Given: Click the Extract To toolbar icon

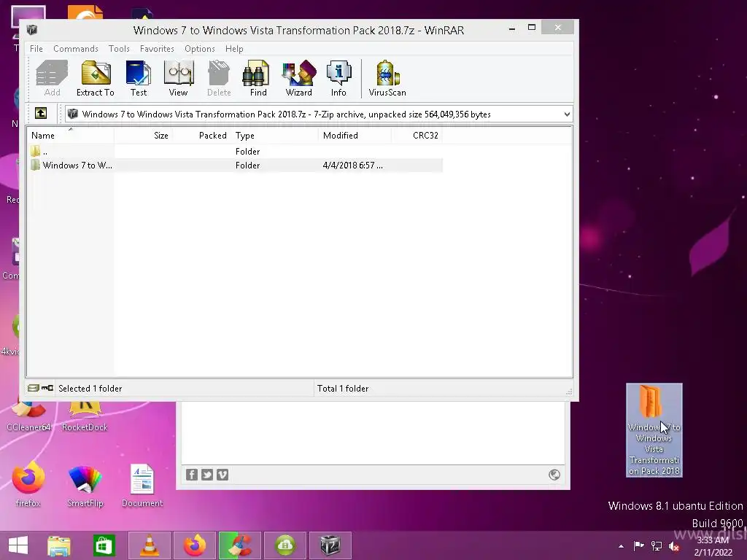Looking at the screenshot, I should 96,79.
